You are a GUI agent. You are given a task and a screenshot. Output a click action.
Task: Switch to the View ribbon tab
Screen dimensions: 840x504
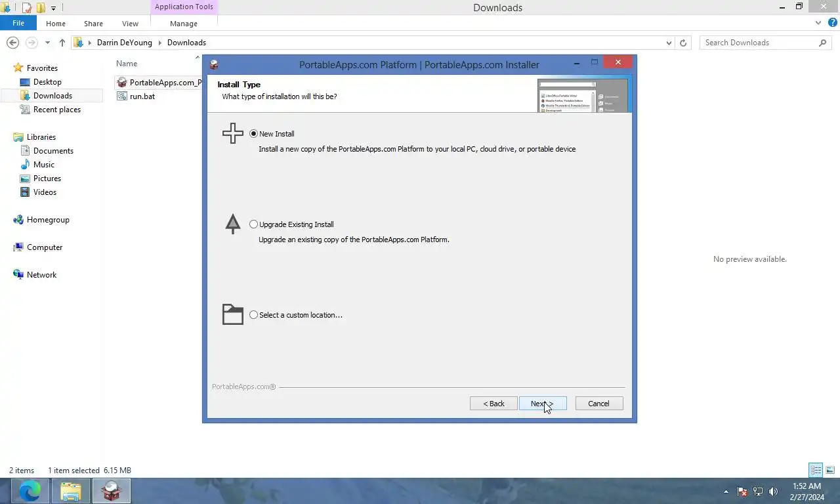(x=130, y=24)
